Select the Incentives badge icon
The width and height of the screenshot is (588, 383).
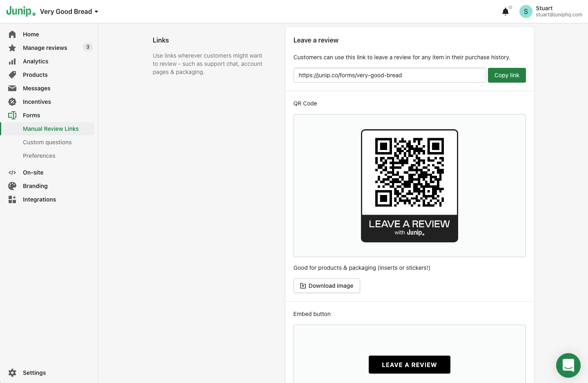tap(12, 102)
